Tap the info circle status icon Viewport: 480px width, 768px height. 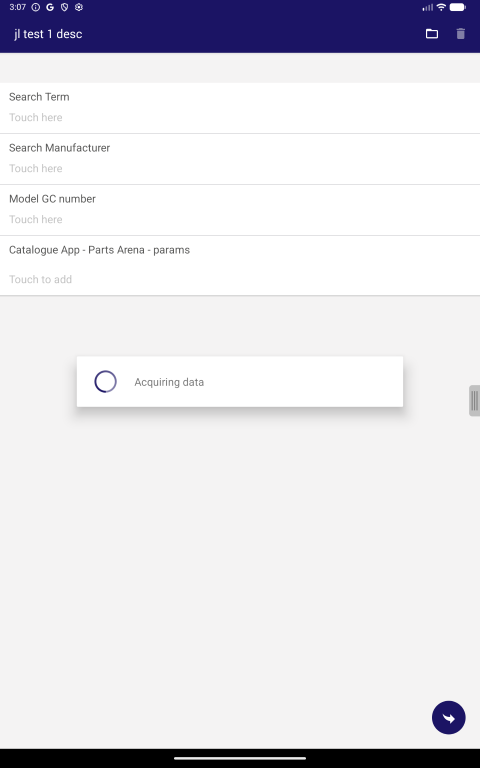[35, 7]
